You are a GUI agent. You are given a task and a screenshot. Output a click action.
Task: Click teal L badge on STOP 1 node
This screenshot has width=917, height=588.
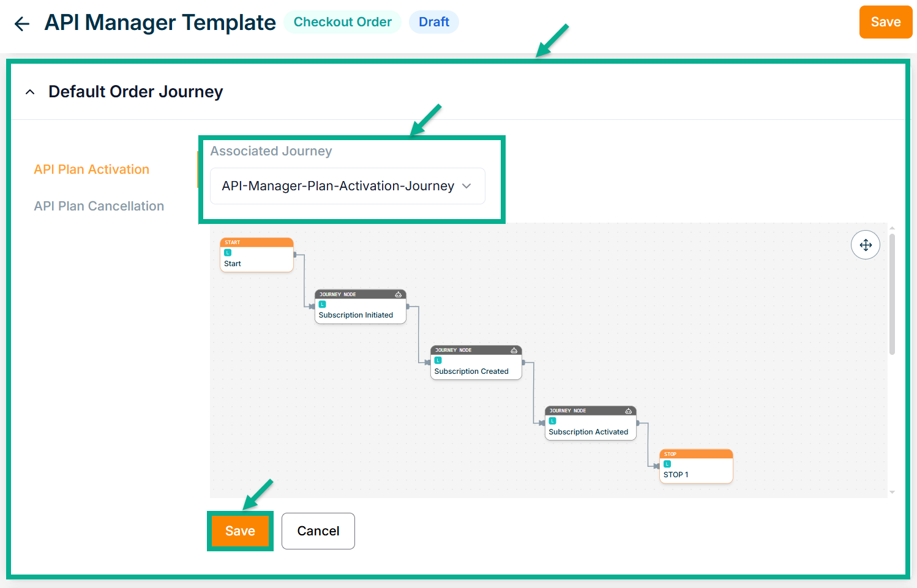point(667,464)
